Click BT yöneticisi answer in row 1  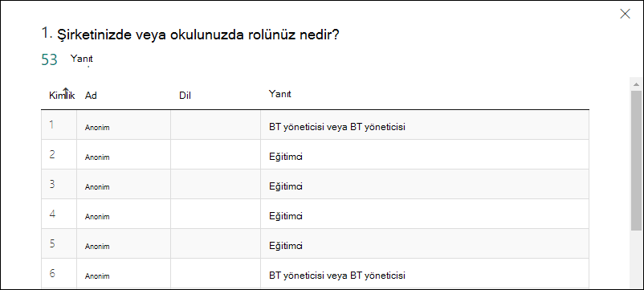point(337,127)
